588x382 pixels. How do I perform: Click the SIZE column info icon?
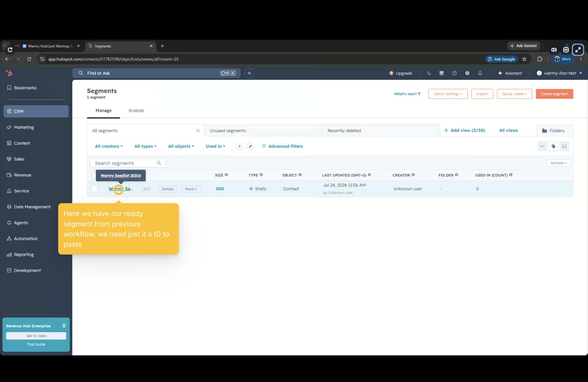(x=226, y=175)
